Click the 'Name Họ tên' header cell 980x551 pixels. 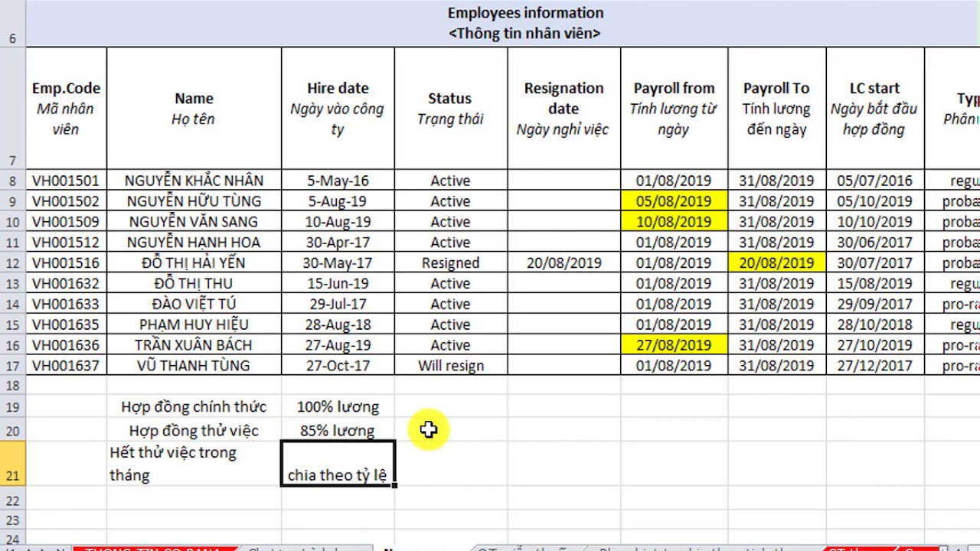click(194, 109)
